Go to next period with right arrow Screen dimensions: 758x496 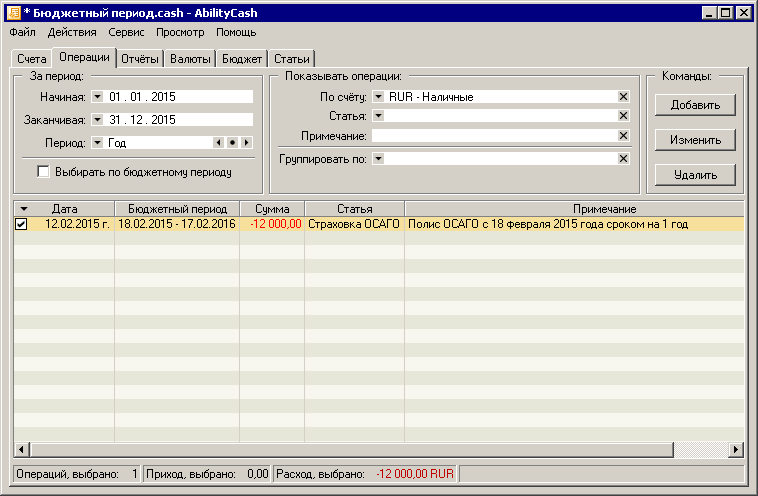pos(246,143)
